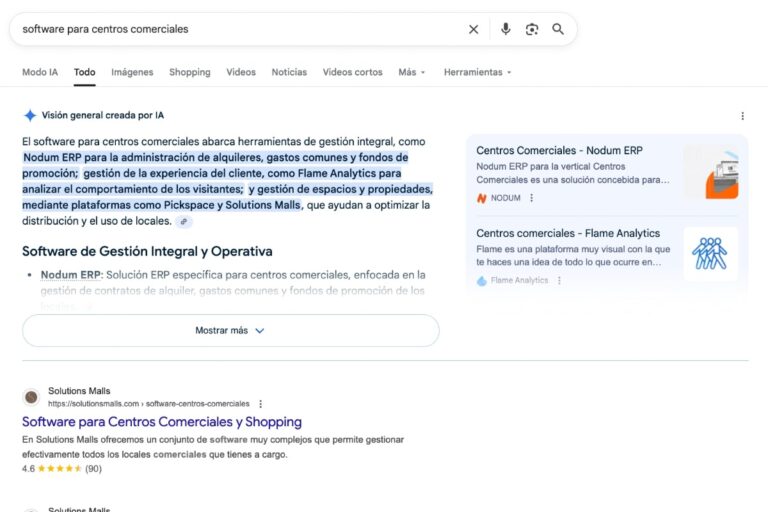768x512 pixels.
Task: Click the '(90)' review count
Action: click(x=94, y=468)
